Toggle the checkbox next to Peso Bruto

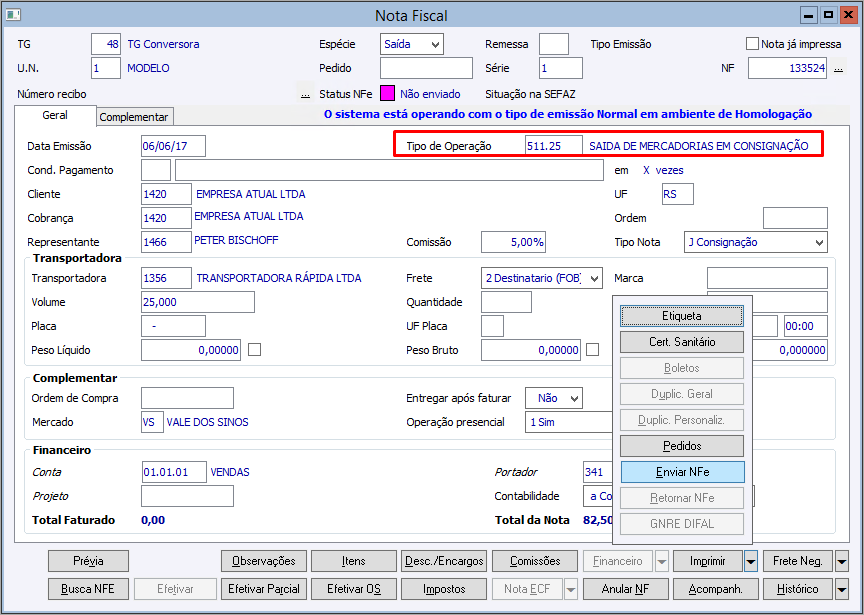click(x=592, y=349)
